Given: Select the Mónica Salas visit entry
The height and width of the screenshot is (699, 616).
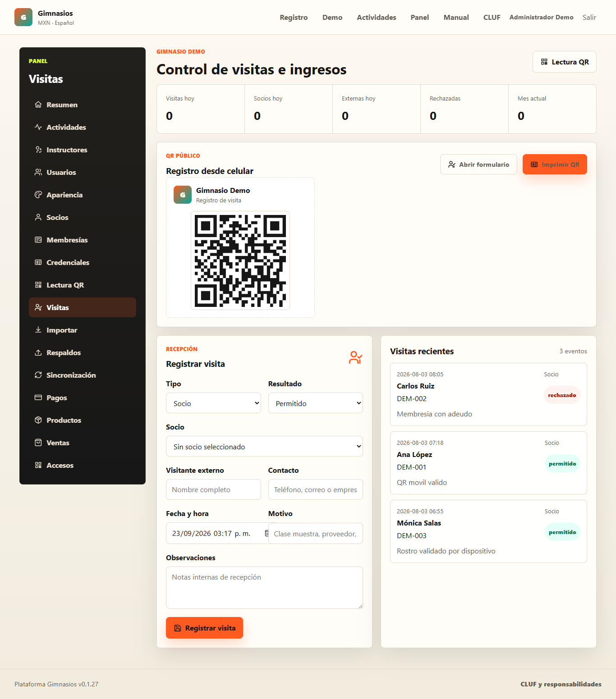Looking at the screenshot, I should (x=488, y=531).
